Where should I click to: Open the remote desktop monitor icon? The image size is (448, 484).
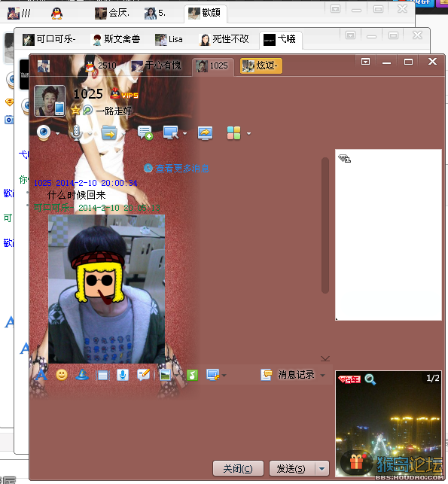(x=171, y=133)
